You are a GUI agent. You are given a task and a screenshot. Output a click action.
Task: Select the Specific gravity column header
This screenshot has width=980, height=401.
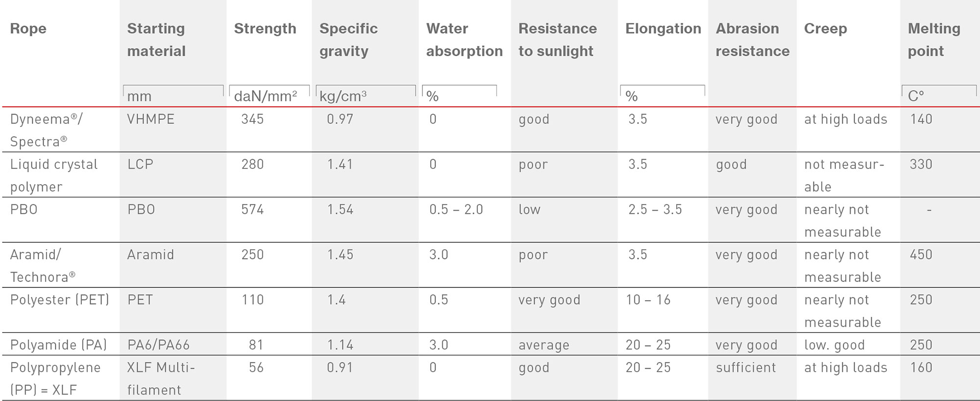tap(348, 40)
